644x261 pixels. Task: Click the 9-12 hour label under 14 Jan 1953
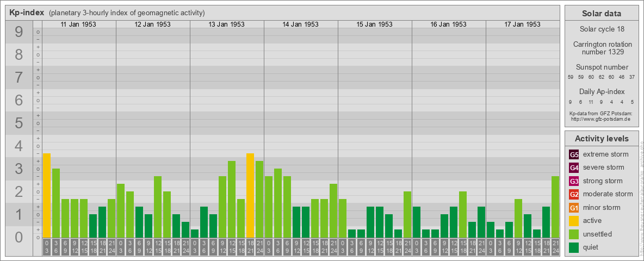[296, 247]
